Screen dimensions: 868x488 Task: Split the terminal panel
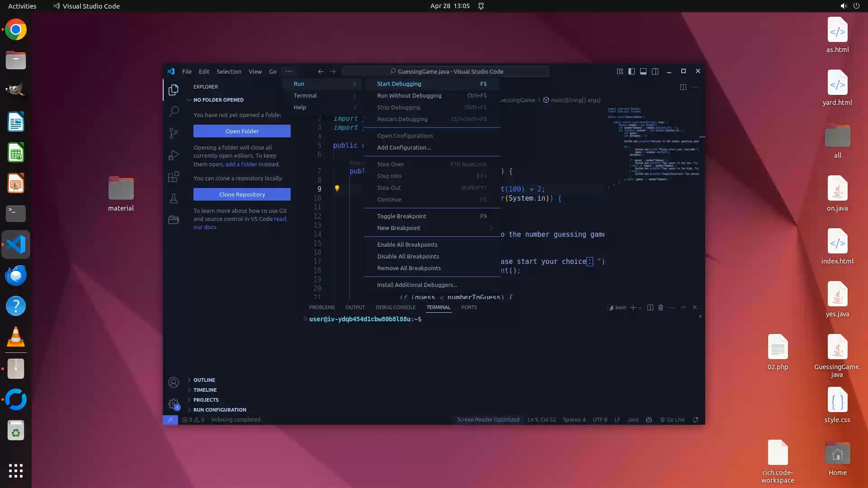pyautogui.click(x=650, y=307)
